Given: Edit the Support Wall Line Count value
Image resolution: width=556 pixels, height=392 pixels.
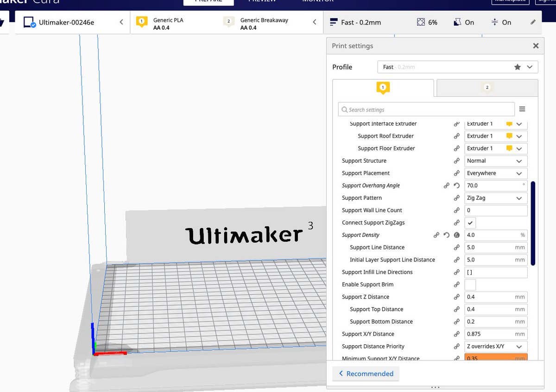Looking at the screenshot, I should click(x=496, y=210).
